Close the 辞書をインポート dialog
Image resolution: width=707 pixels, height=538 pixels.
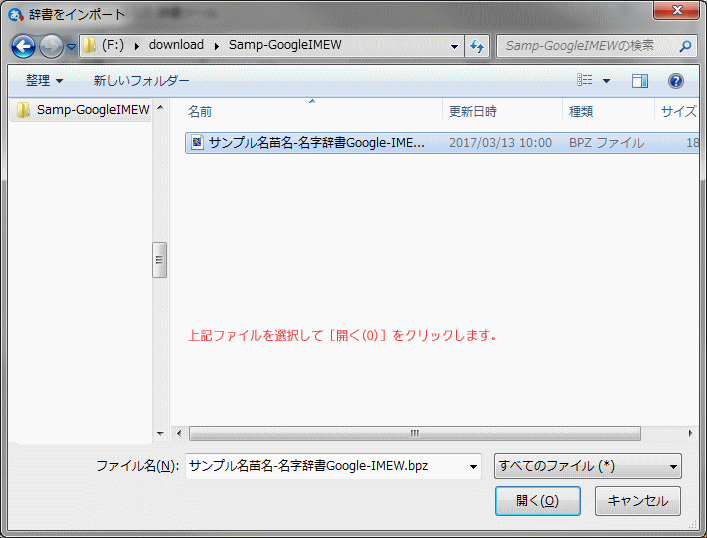pyautogui.click(x=676, y=10)
